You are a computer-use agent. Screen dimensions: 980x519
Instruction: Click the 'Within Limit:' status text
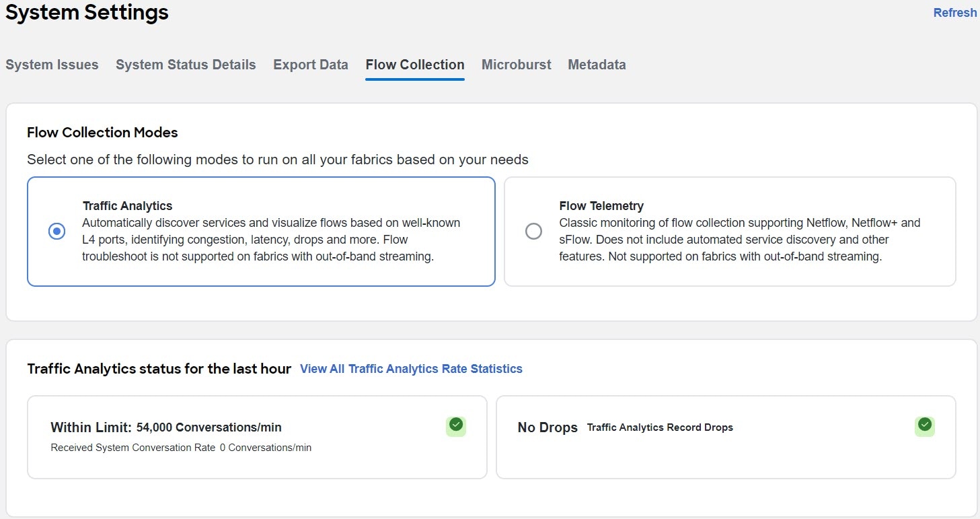tap(91, 427)
